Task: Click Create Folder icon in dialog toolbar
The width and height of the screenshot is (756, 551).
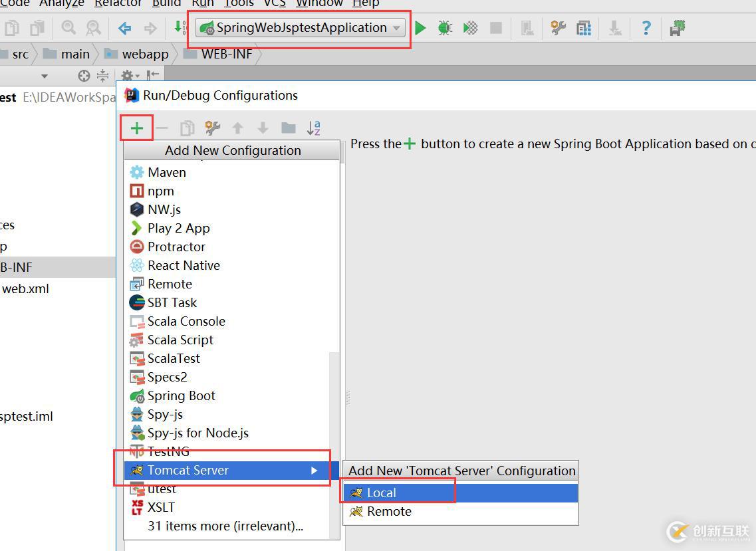Action: [x=289, y=128]
